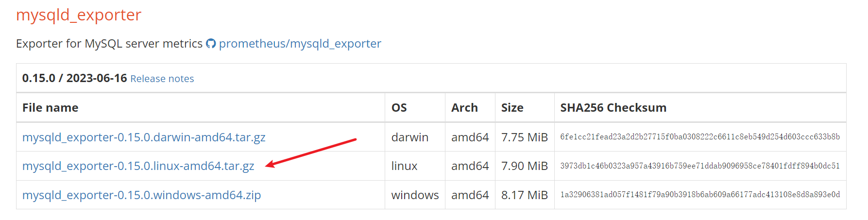868x220 pixels.
Task: Open the prometheus/mysqld_exporter repository link
Action: point(300,44)
